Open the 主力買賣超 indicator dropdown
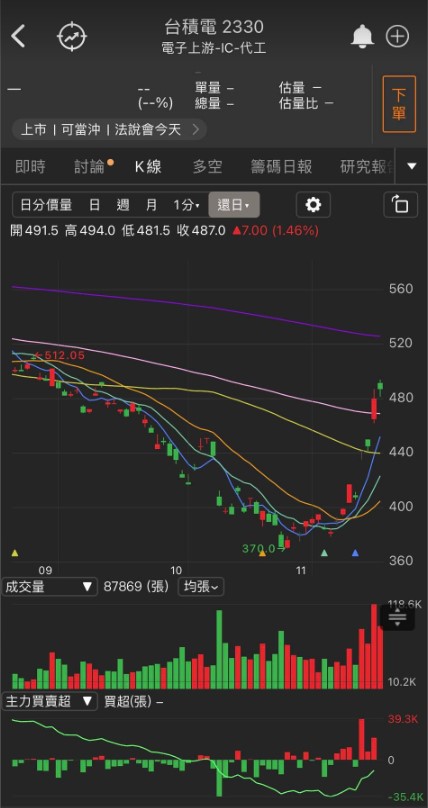This screenshot has height=808, width=428. click(49, 701)
